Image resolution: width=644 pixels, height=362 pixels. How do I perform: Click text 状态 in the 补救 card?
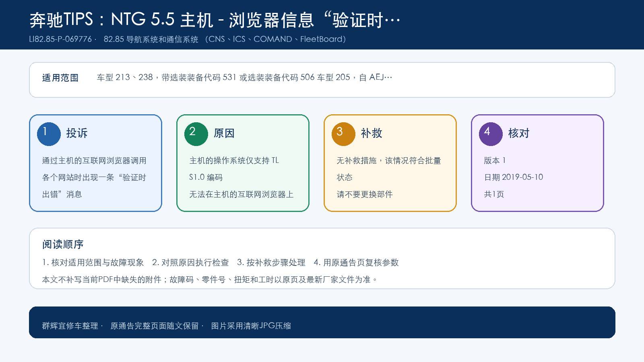345,177
